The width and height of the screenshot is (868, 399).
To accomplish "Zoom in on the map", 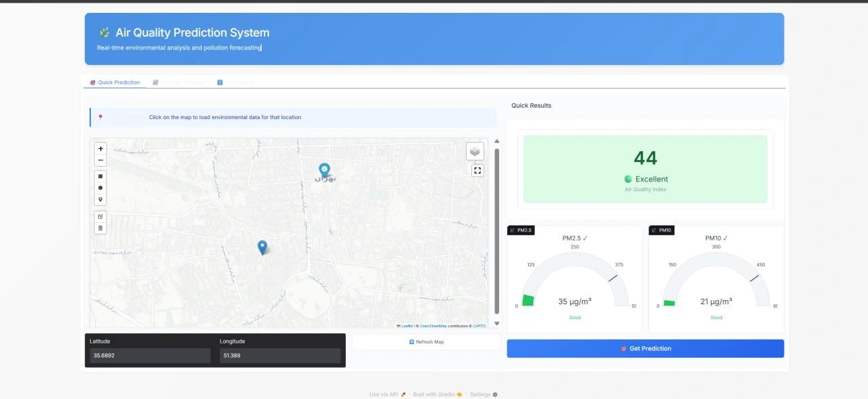I will click(100, 148).
